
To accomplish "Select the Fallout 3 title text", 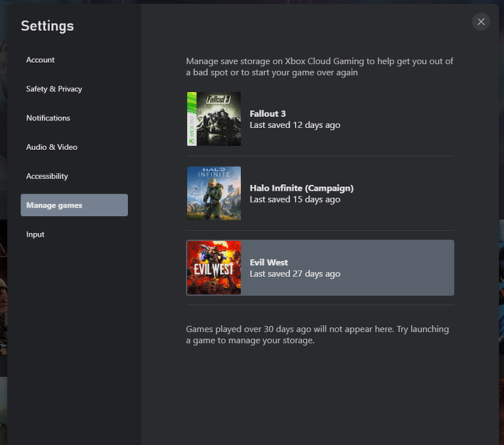I will pyautogui.click(x=268, y=113).
